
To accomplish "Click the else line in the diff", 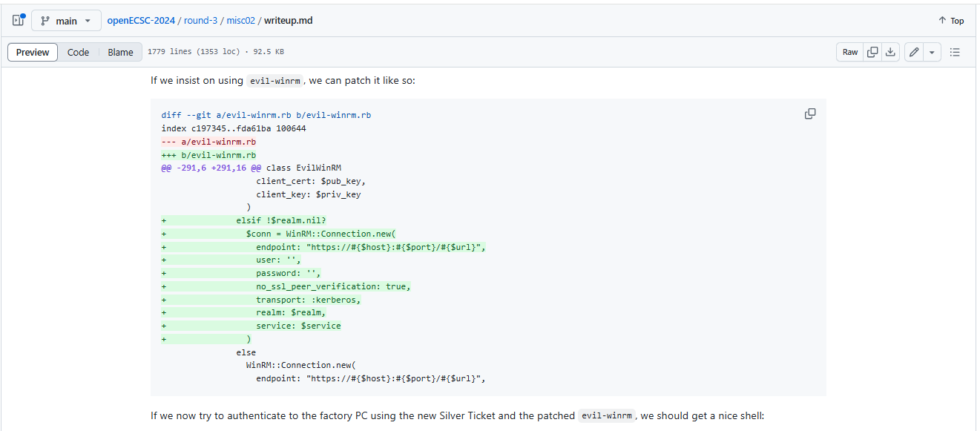I will click(x=246, y=352).
